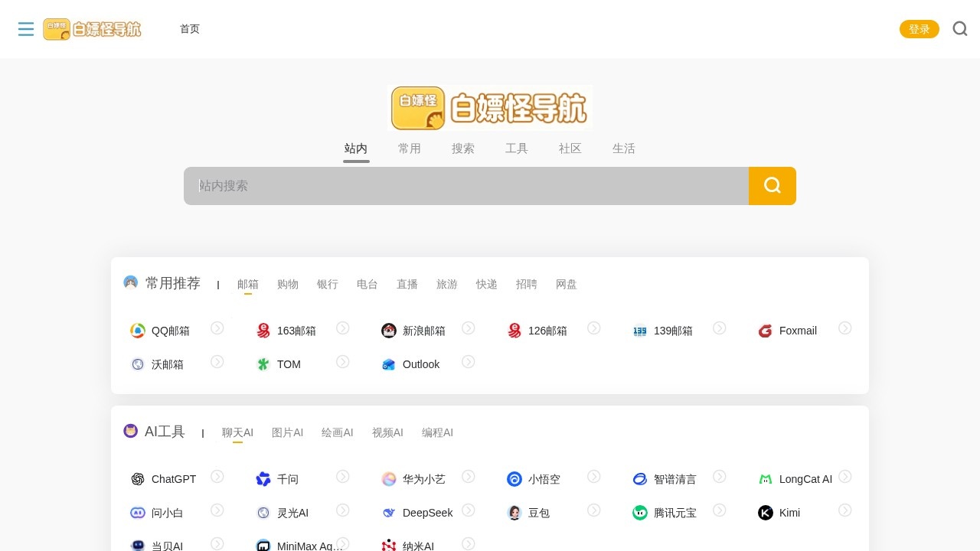Screen dimensions: 980x551
Task: Open detail arrow next to 126邮箱
Action: pos(594,328)
